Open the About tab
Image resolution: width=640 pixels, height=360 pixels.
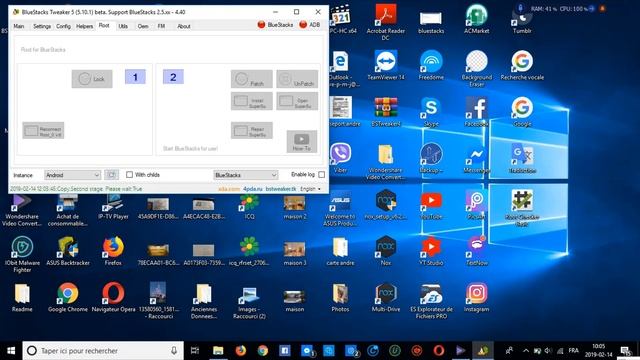184,26
